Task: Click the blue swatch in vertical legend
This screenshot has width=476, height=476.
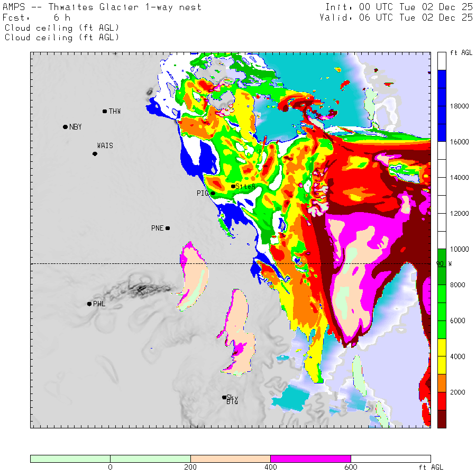Action: 442,106
